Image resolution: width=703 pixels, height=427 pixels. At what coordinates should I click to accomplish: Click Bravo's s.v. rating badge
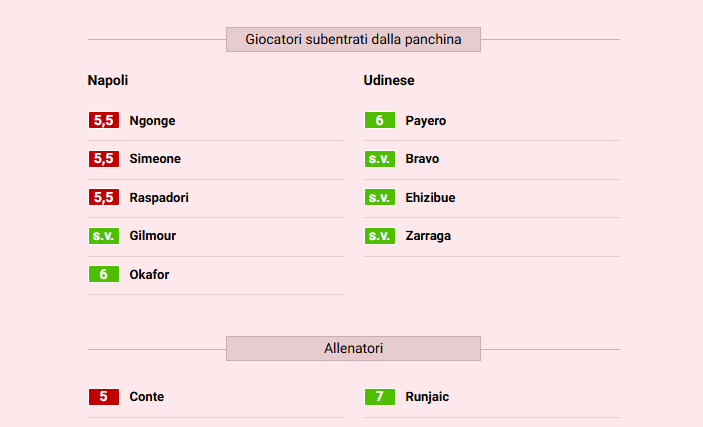(x=380, y=159)
